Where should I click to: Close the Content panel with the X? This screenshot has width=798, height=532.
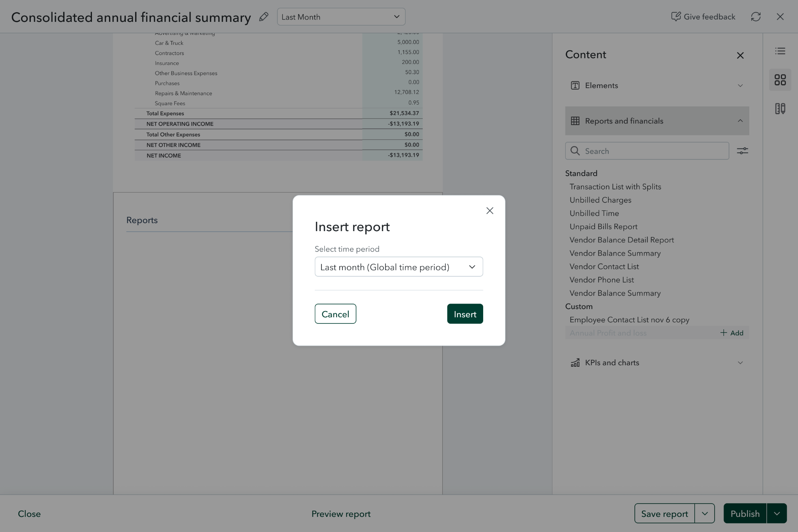point(740,55)
